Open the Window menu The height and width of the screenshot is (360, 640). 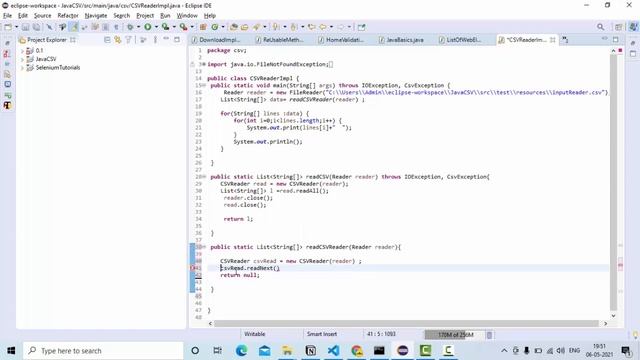187,16
